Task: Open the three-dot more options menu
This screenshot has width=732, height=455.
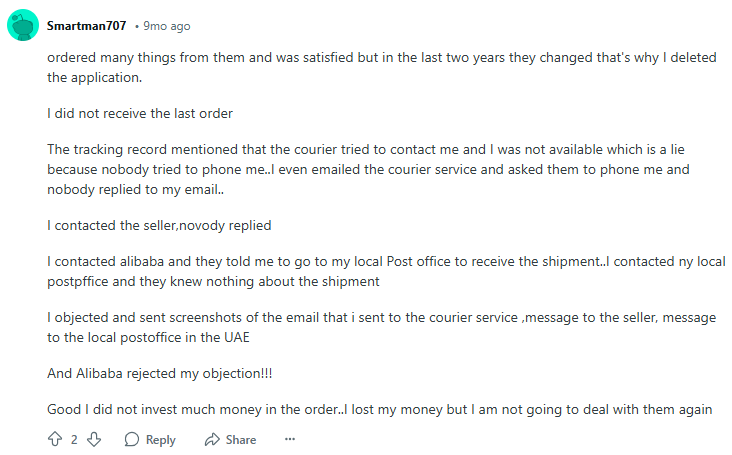Action: 290,439
